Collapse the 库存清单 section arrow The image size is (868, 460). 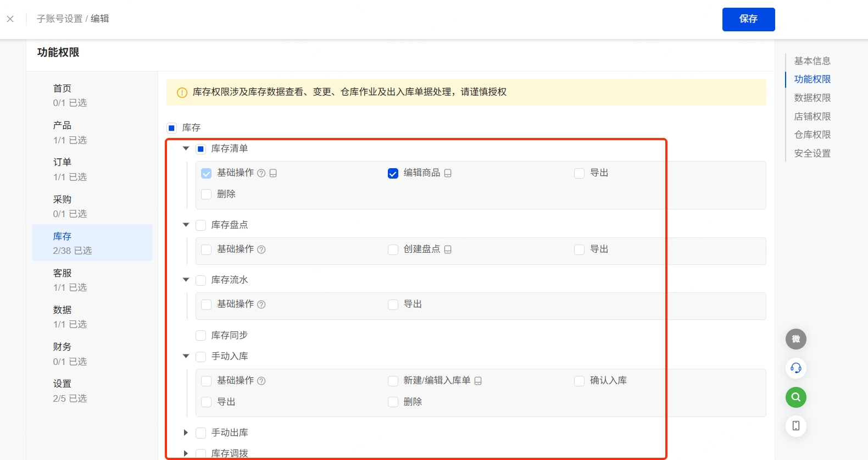[x=186, y=148]
